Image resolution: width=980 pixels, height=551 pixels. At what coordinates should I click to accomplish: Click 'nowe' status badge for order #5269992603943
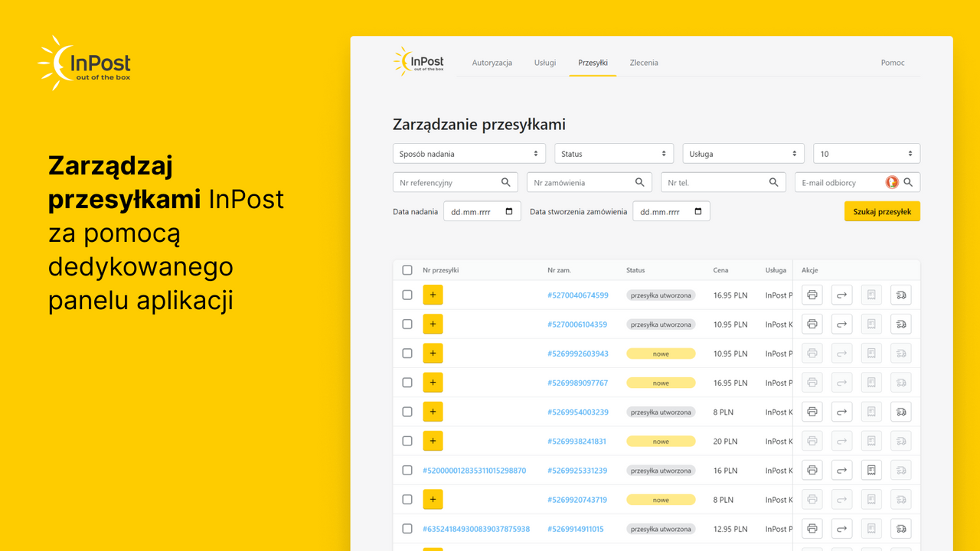click(x=661, y=354)
